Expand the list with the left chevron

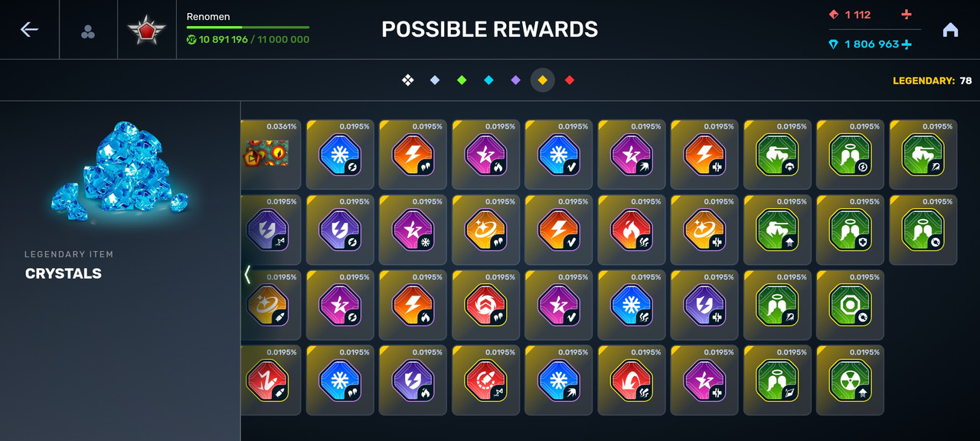(247, 274)
